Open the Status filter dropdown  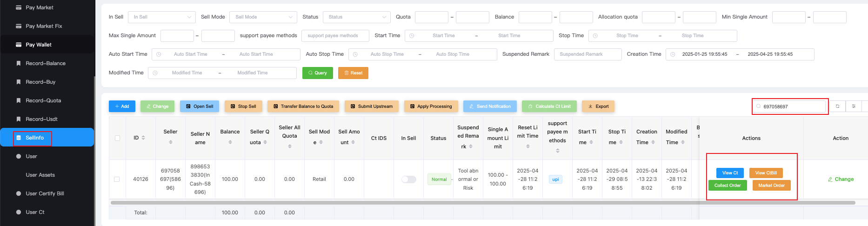(356, 17)
